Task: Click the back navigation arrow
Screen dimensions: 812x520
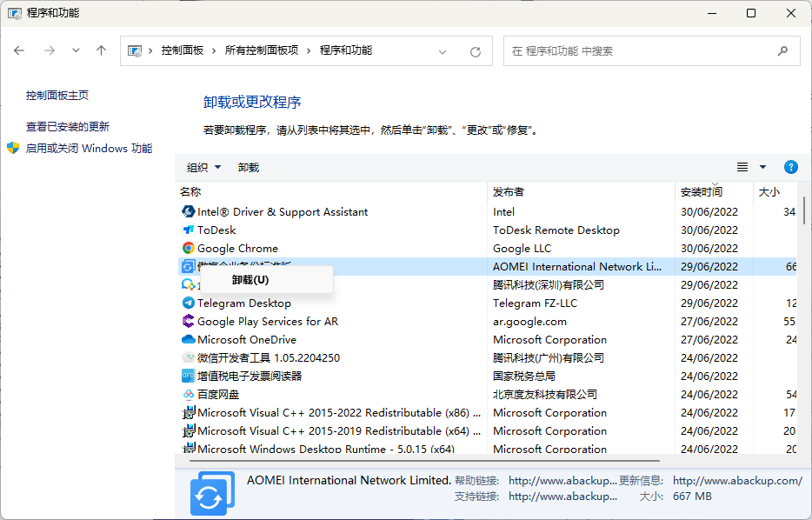Action: [20, 50]
